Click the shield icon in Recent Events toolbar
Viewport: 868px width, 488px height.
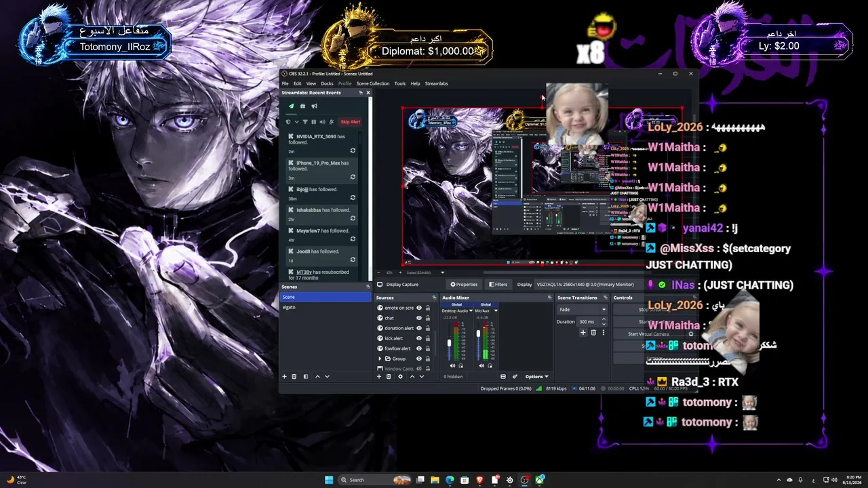[288, 122]
